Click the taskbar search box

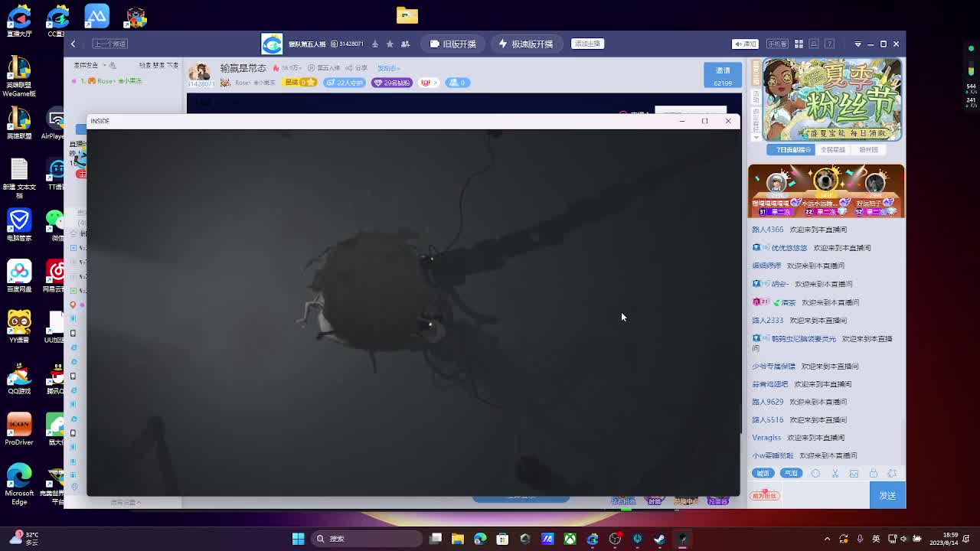367,539
